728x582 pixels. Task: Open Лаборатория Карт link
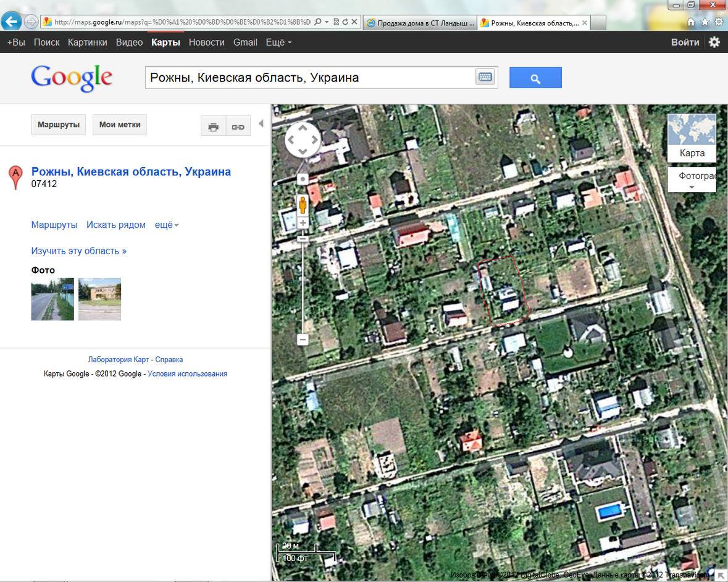119,360
